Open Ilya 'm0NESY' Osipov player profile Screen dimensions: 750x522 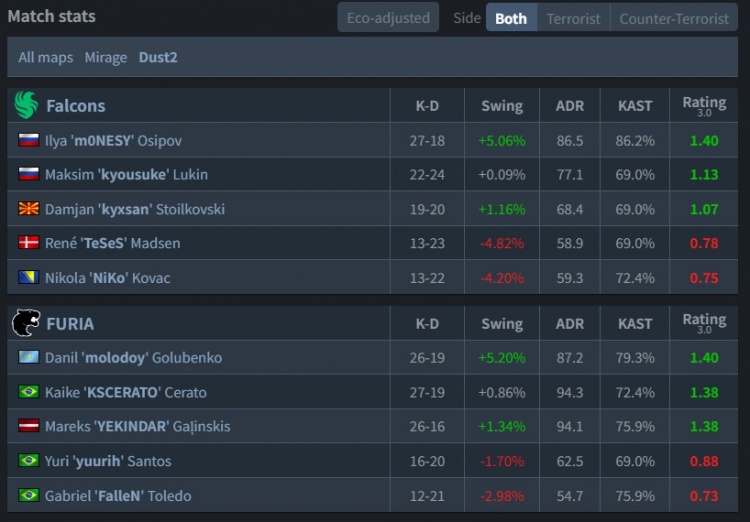(113, 140)
